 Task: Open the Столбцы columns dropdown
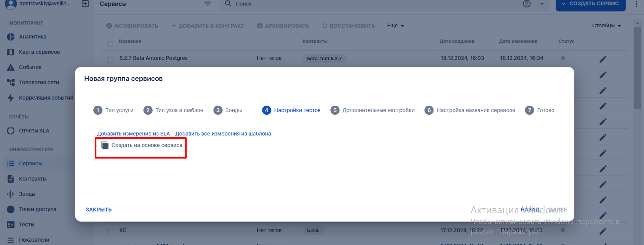pos(606,26)
